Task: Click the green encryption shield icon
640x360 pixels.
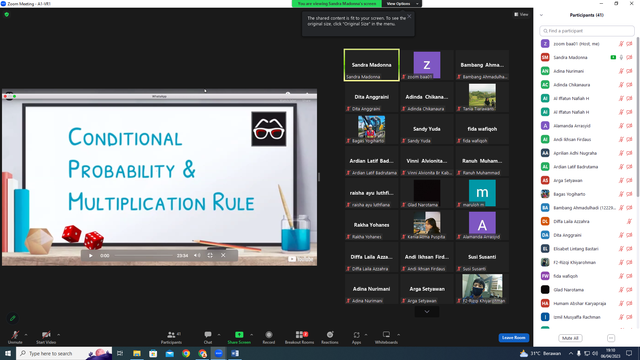Action: point(7,14)
